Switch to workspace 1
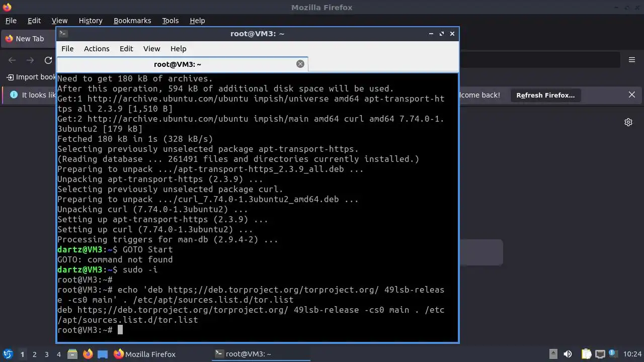This screenshot has height=362, width=644. 22,354
